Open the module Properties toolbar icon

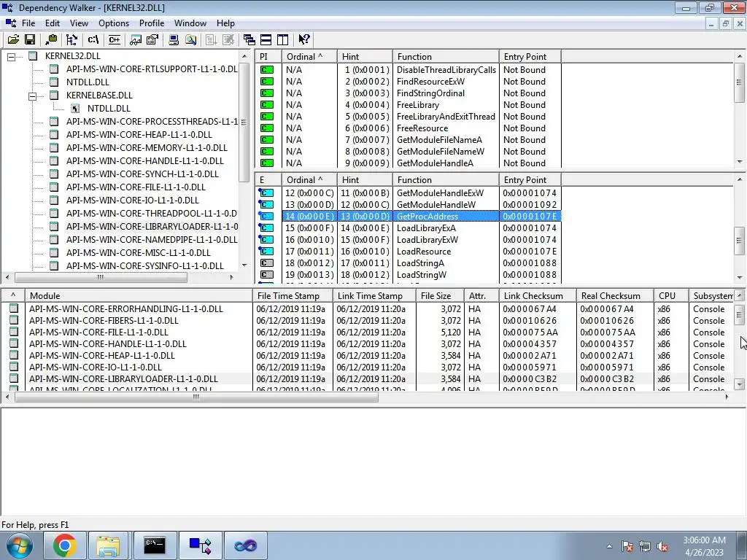pyautogui.click(x=152, y=39)
